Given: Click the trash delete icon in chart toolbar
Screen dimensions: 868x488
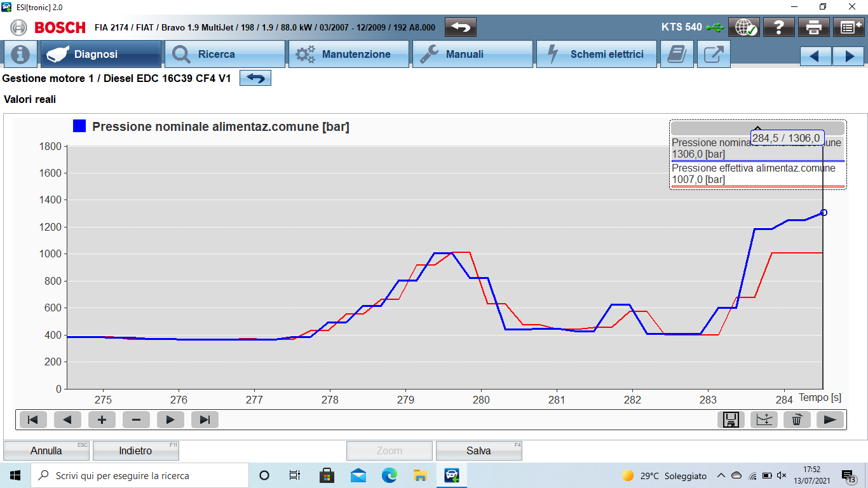Looking at the screenshot, I should tap(797, 419).
